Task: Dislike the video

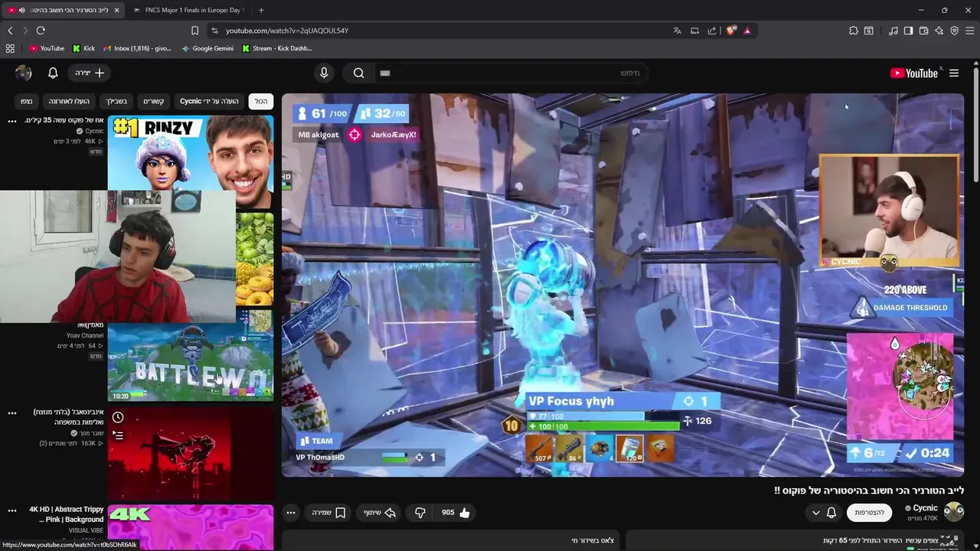Action: point(420,513)
